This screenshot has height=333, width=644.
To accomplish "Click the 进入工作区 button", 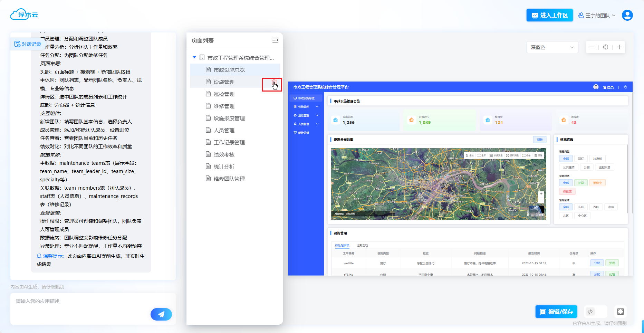I will point(549,15).
